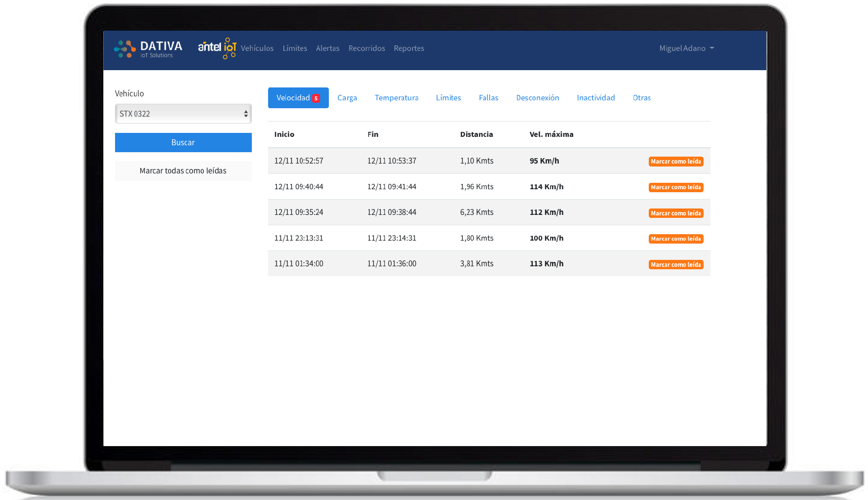868x500 pixels.
Task: Click the antel IoT logo
Action: (217, 48)
